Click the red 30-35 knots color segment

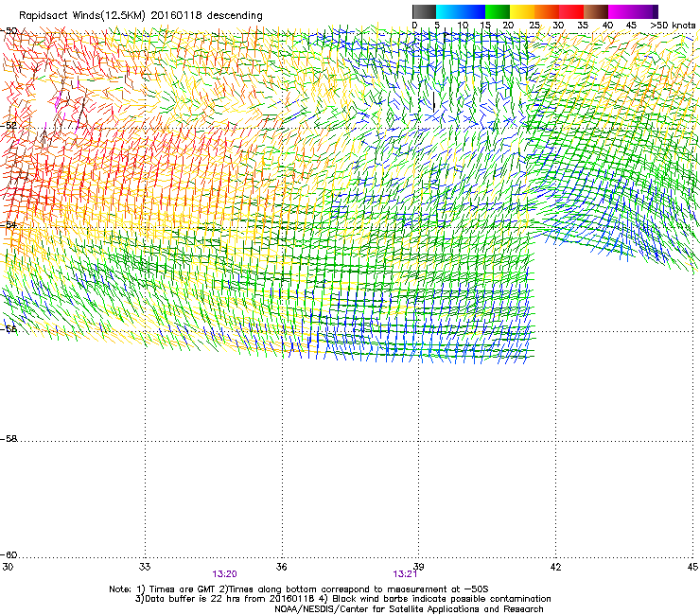[x=571, y=11]
